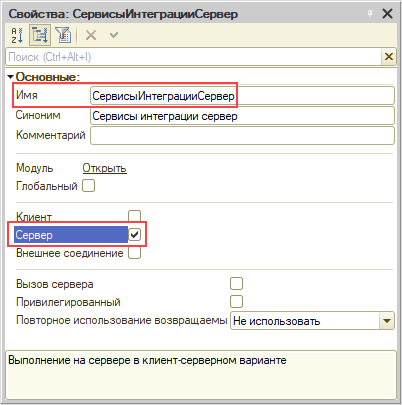Click the Не использовать combo box value

pos(305,321)
